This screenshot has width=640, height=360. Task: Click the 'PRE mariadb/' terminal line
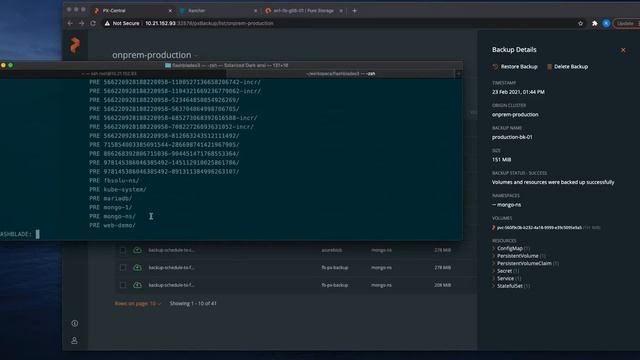click(x=111, y=198)
